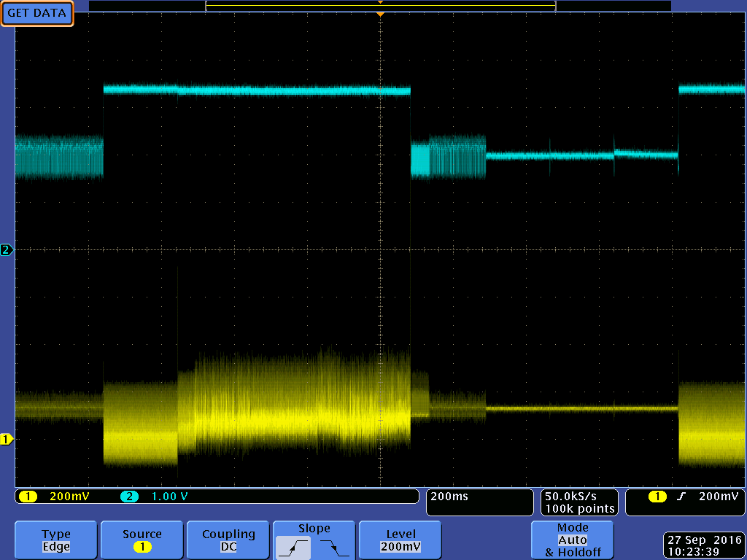Select the channel 2 badge in readout

pyautogui.click(x=129, y=497)
